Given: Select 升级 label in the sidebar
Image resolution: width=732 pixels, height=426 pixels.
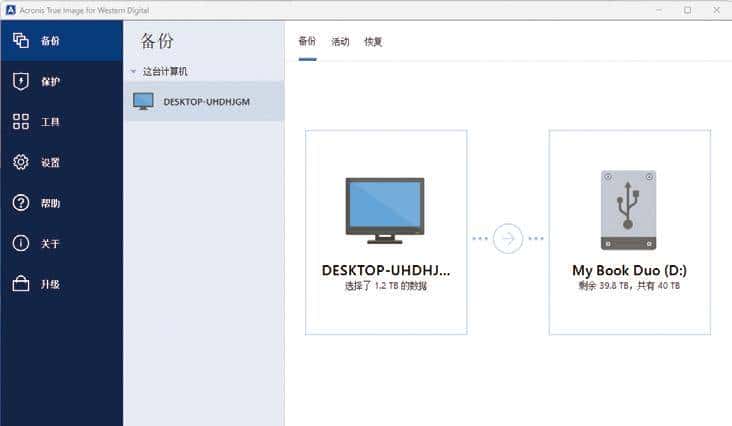Looking at the screenshot, I should (x=50, y=284).
